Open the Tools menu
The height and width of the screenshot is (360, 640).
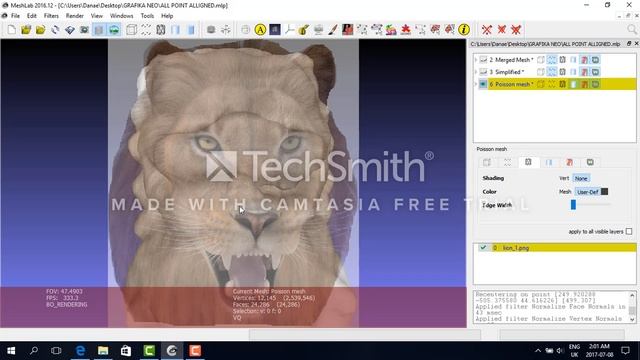[147, 16]
